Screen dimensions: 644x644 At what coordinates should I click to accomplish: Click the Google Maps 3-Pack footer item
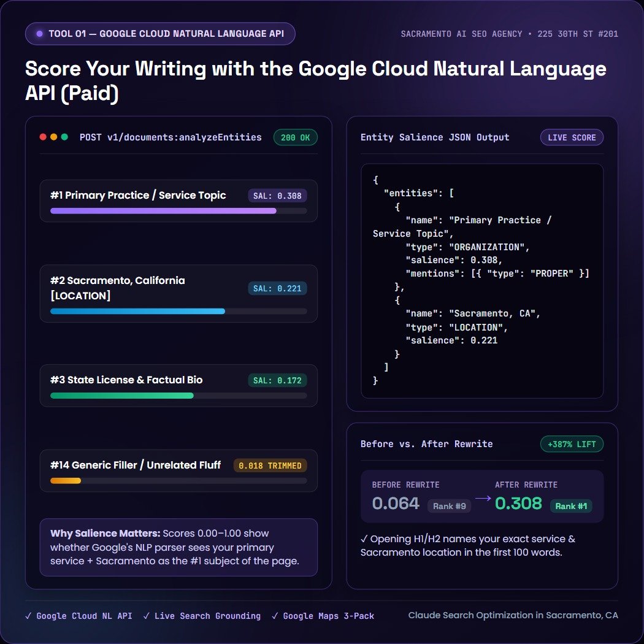pos(323,616)
